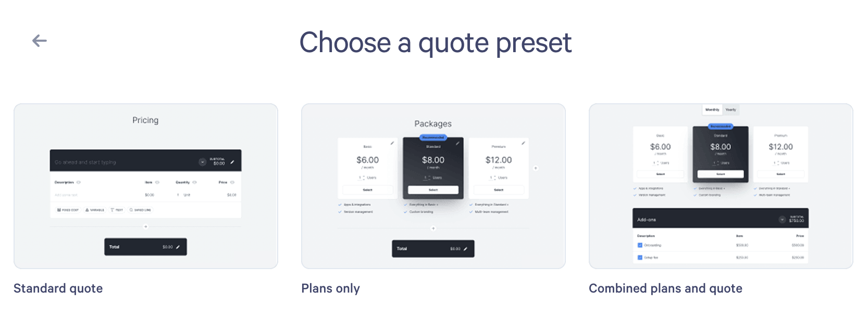Go back using the left arrow
Image resolution: width=868 pixels, height=315 pixels.
click(x=40, y=41)
